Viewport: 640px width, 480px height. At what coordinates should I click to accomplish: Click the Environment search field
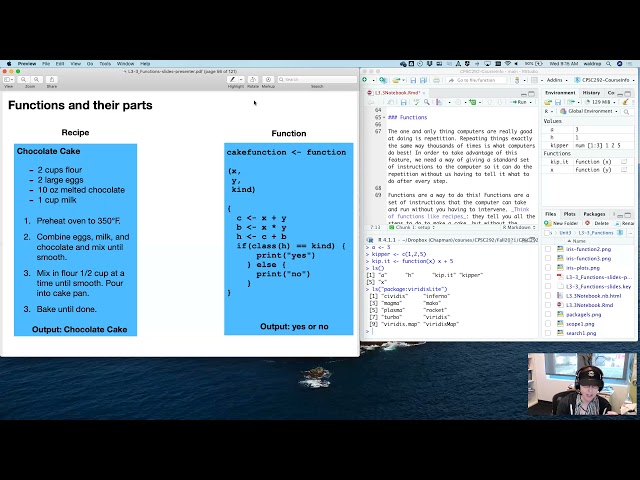tap(627, 112)
